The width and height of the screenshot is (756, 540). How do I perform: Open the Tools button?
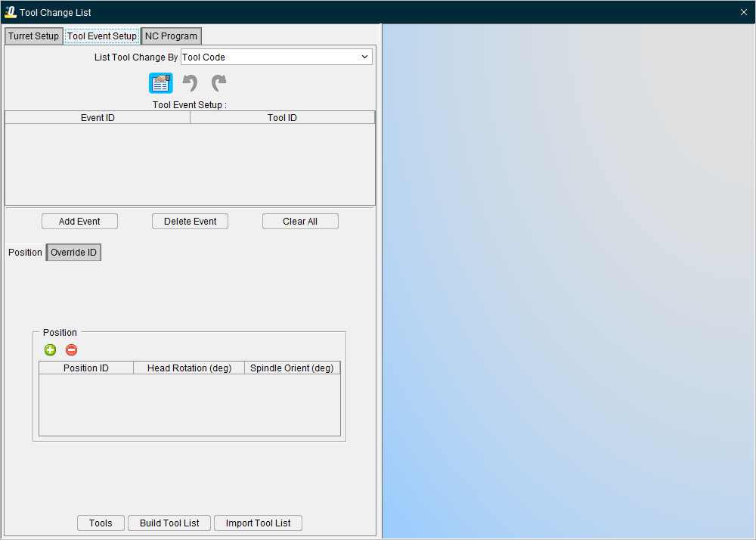pyautogui.click(x=101, y=523)
